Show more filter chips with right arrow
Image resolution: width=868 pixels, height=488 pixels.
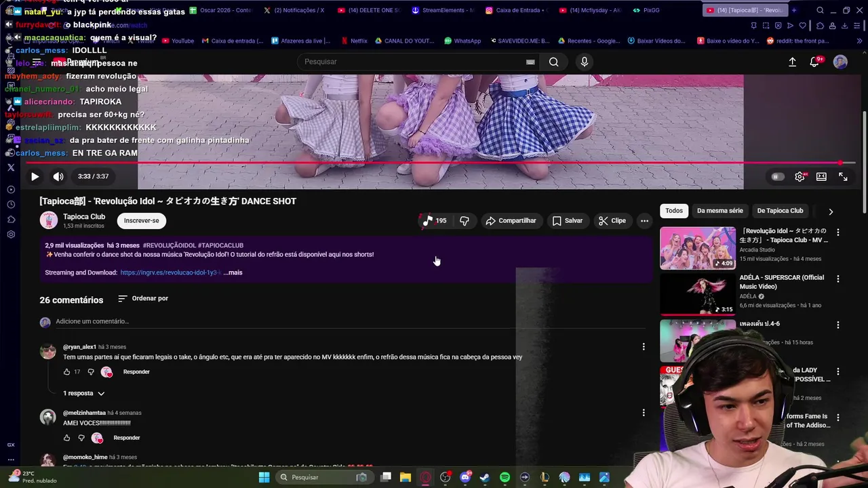tap(831, 211)
